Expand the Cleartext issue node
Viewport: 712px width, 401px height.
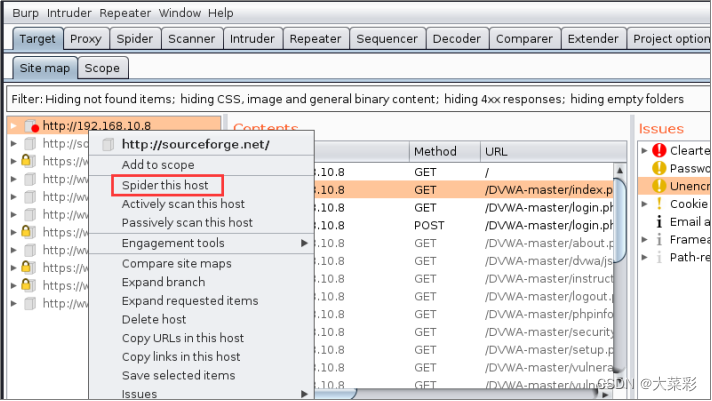[644, 150]
